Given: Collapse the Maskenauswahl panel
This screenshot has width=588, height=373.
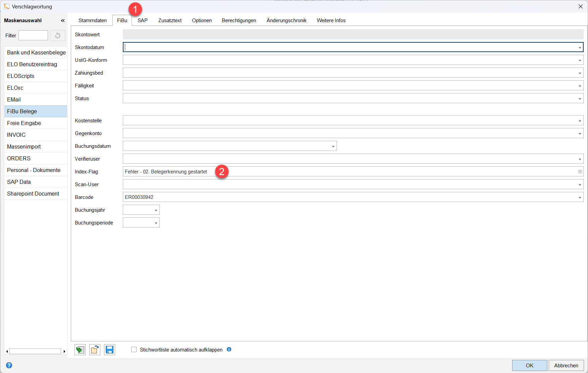Looking at the screenshot, I should (62, 20).
